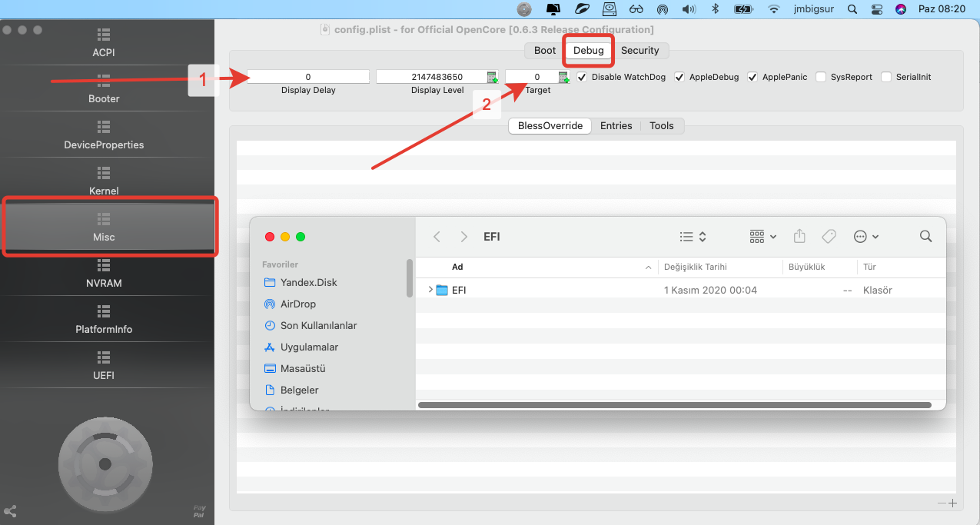This screenshot has width=980, height=525.
Task: Select the Entries tab
Action: [616, 125]
